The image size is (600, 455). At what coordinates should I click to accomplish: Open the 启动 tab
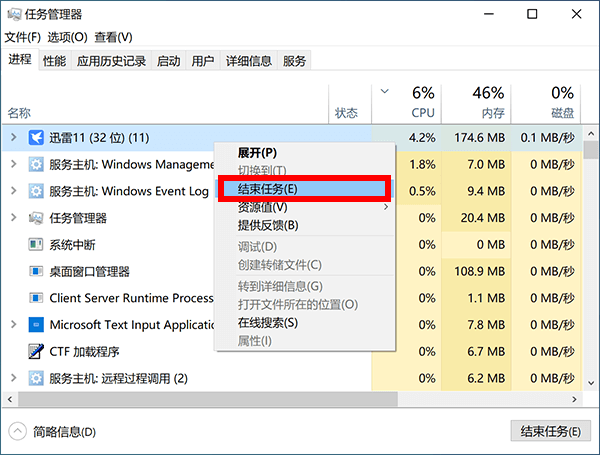(169, 61)
